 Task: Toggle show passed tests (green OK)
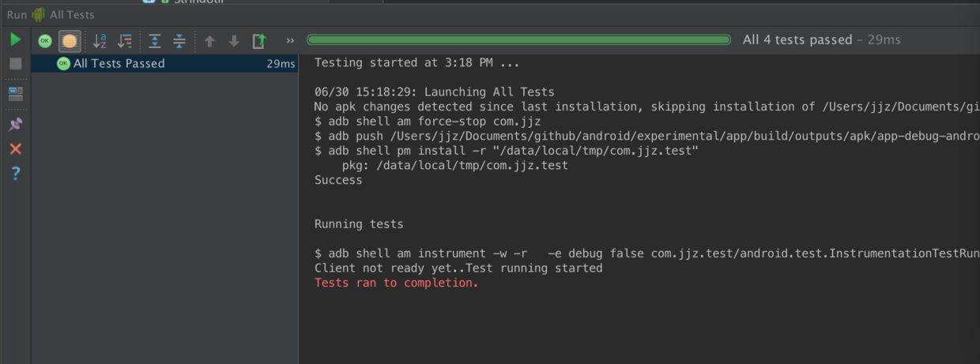coord(45,41)
